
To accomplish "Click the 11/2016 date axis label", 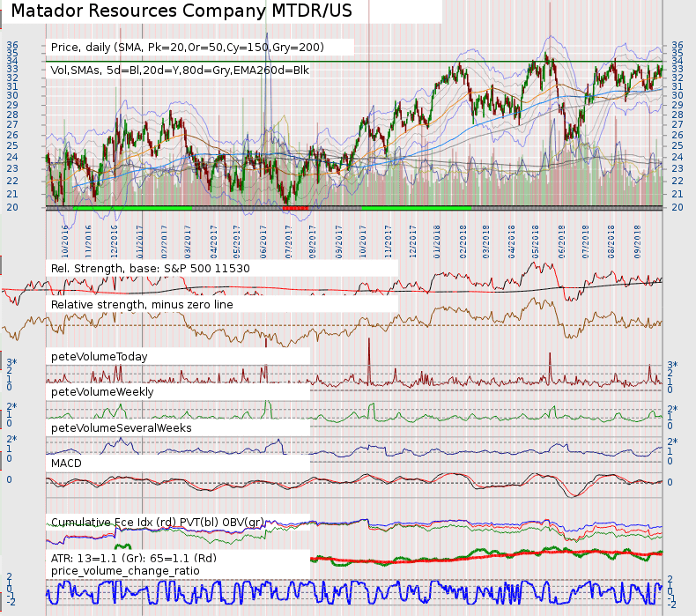I will (88, 241).
